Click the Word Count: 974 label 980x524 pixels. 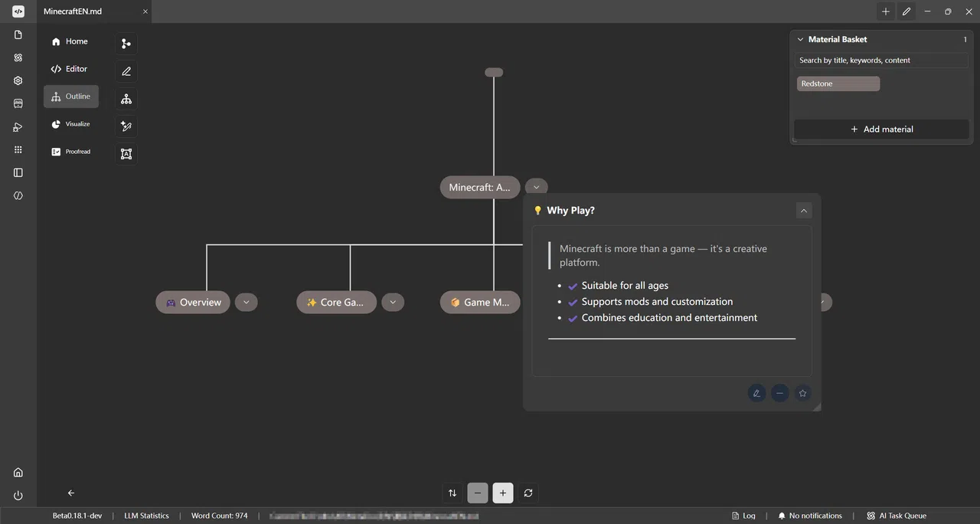click(220, 516)
